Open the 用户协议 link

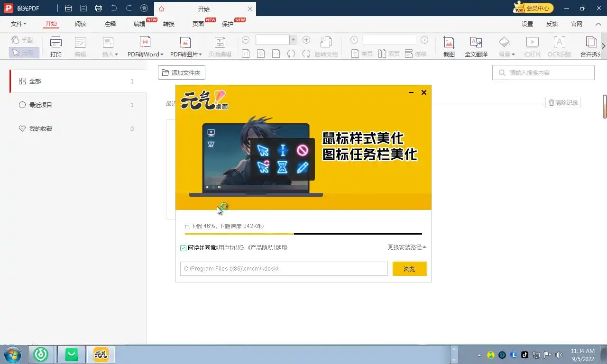[x=230, y=247]
